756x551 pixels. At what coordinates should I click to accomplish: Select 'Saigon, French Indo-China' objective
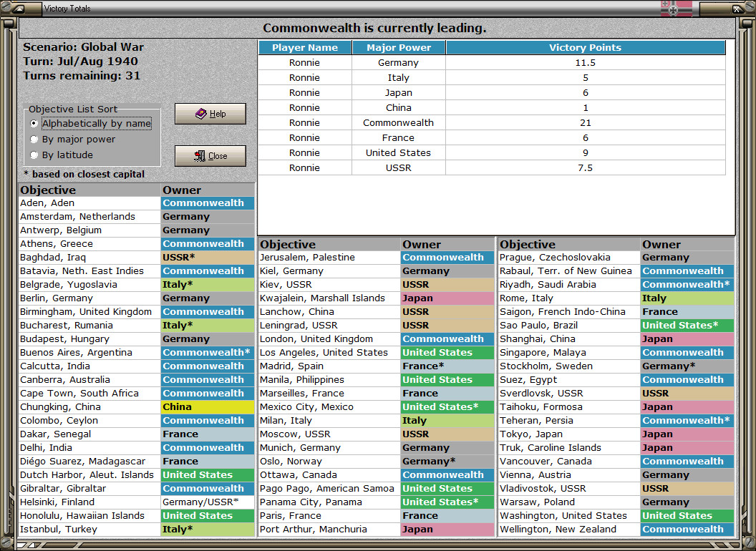(569, 311)
